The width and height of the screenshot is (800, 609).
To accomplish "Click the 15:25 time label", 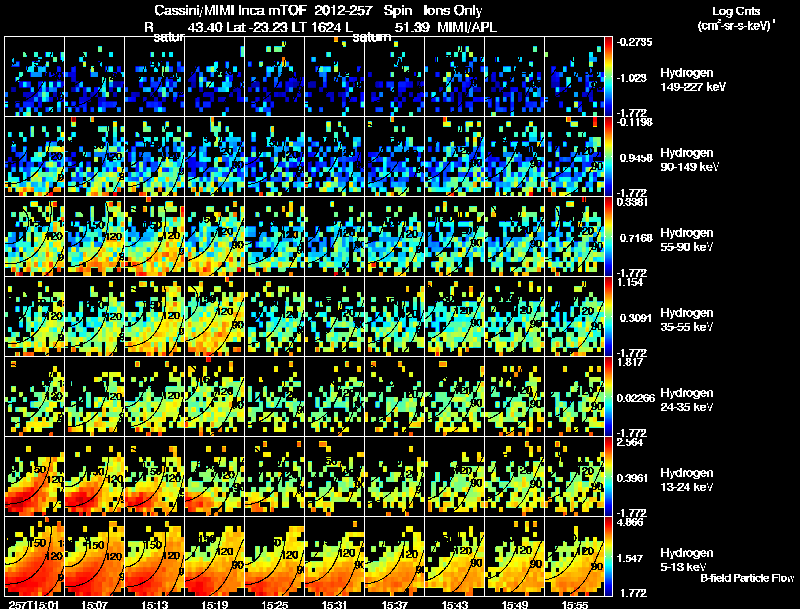I will pos(274,604).
